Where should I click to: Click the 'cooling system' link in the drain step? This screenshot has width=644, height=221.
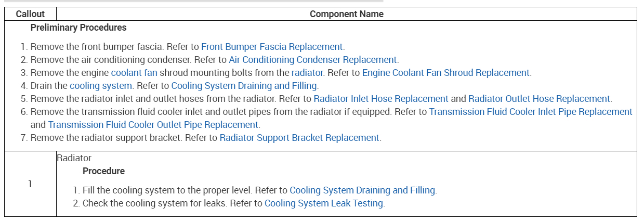click(101, 85)
